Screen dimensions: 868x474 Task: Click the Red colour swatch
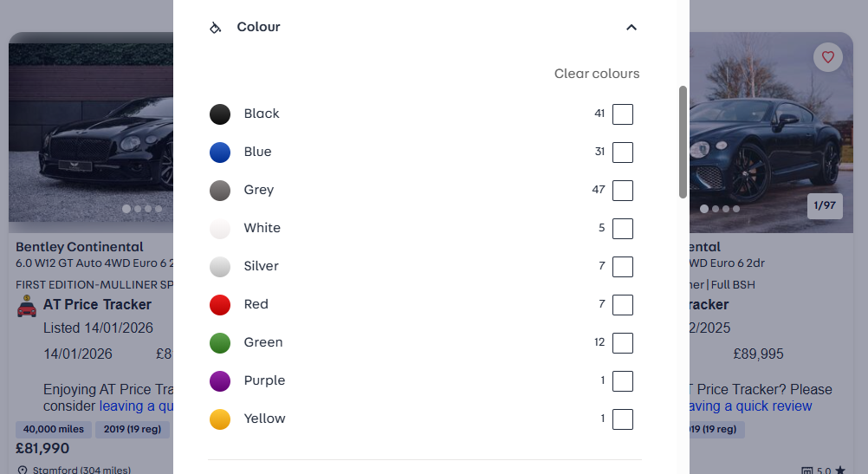220,305
